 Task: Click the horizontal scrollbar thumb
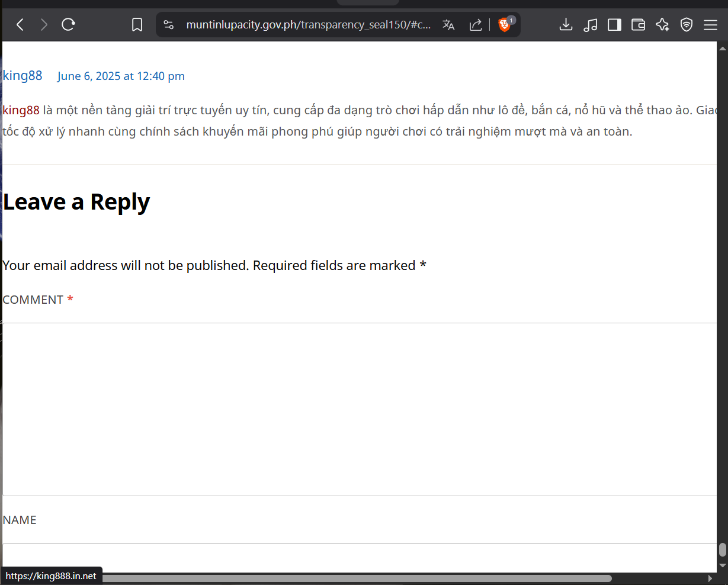[x=357, y=578]
